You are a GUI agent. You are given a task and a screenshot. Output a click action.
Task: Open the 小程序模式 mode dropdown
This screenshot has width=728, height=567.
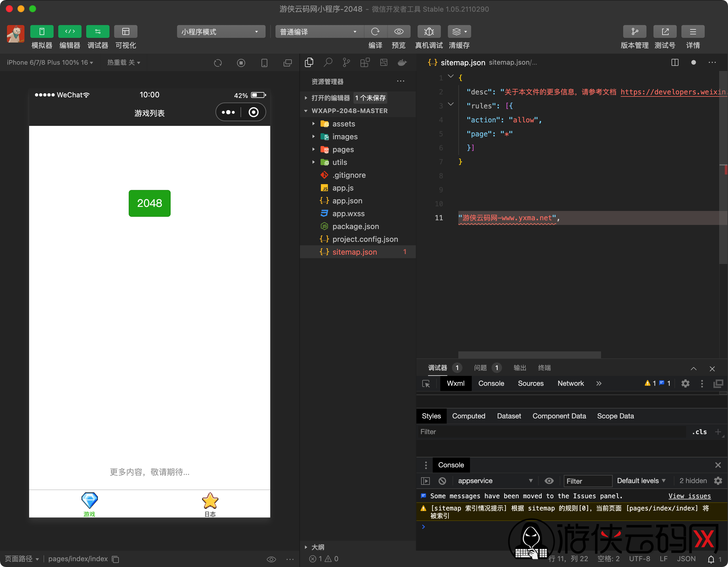(x=221, y=32)
